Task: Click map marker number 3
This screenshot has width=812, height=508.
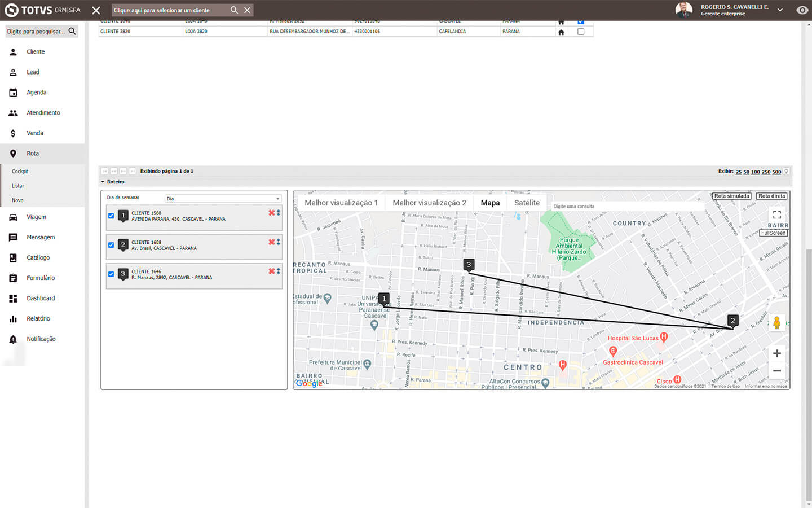Action: [x=468, y=264]
